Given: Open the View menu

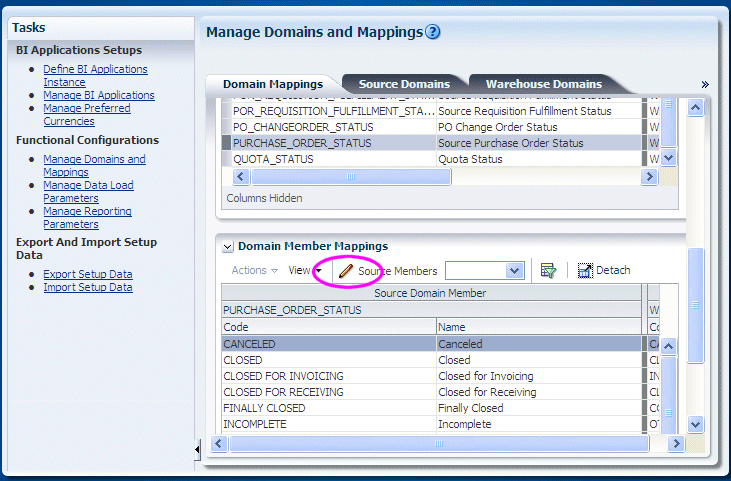Looking at the screenshot, I should coord(305,270).
